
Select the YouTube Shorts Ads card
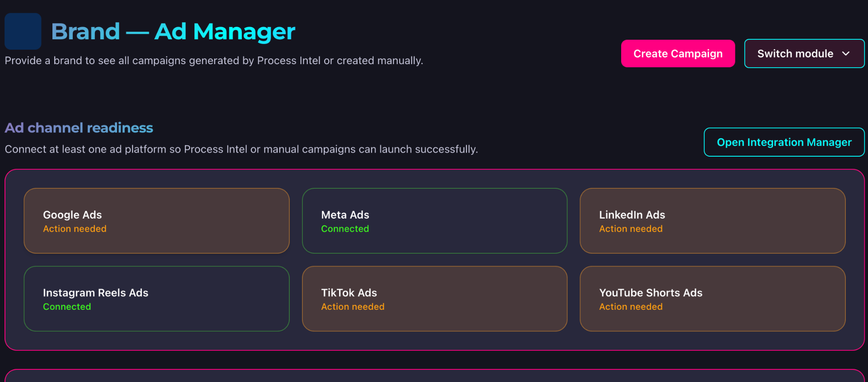click(x=712, y=298)
